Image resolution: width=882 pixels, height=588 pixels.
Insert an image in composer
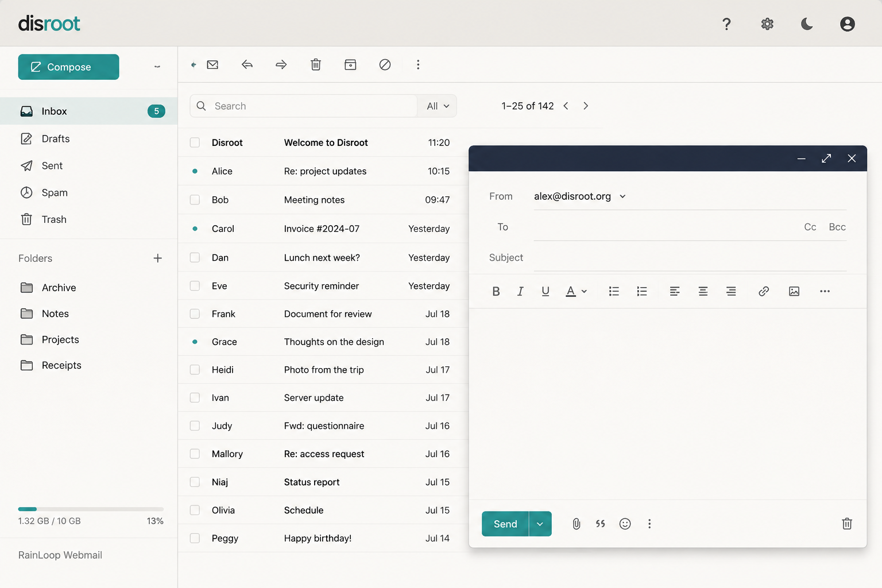(x=794, y=291)
